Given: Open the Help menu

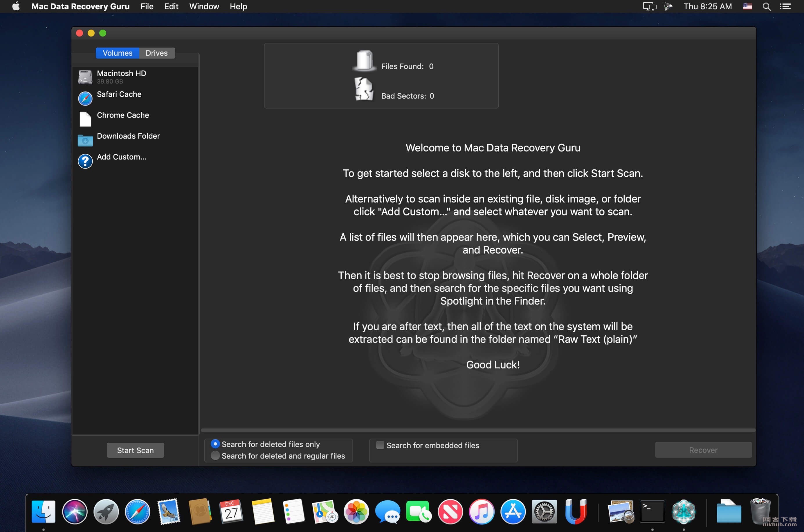Looking at the screenshot, I should tap(238, 6).
